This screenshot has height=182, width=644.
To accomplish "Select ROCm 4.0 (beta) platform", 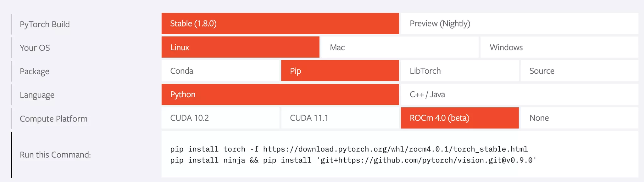I will point(460,118).
